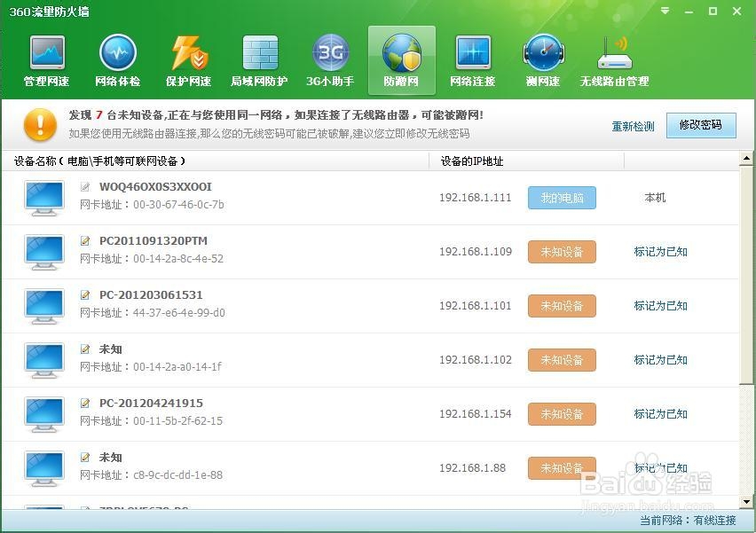Open the 网络连接 tool
The width and height of the screenshot is (756, 533).
tap(472, 60)
